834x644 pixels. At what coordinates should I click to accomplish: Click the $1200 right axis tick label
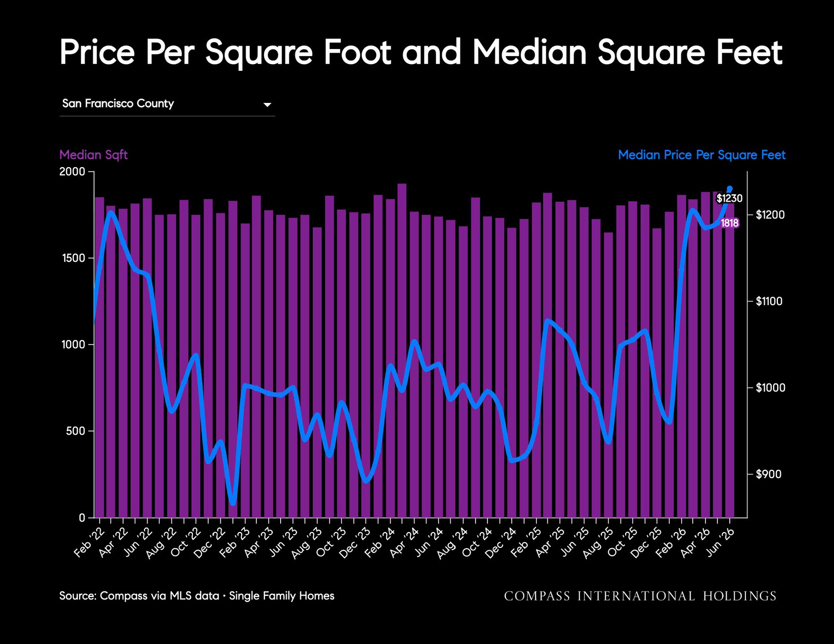769,215
